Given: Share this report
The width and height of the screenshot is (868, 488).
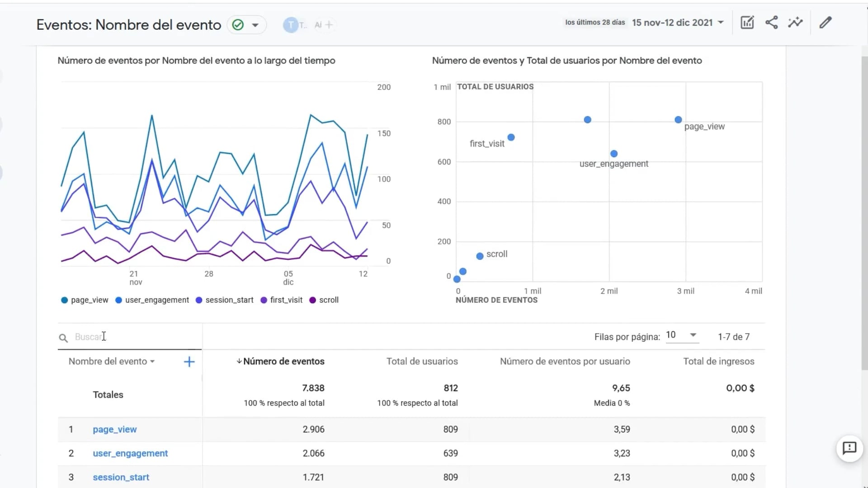Looking at the screenshot, I should click(x=771, y=22).
